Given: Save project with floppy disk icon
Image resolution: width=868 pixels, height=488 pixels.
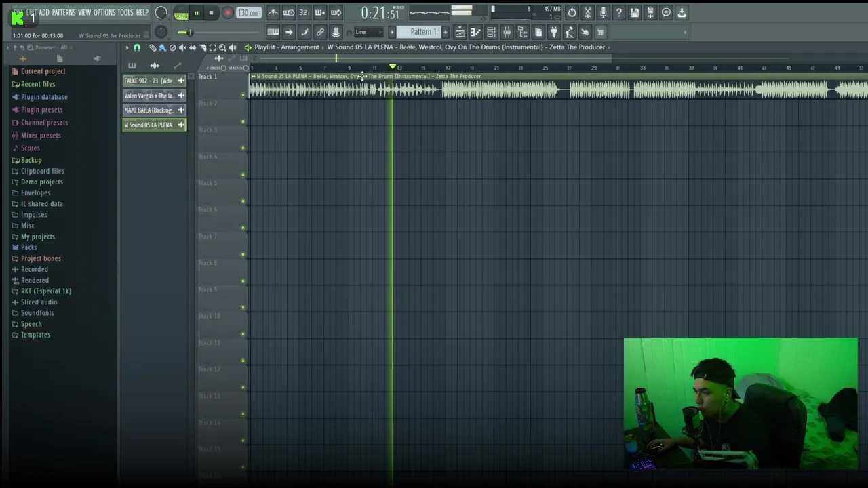Looking at the screenshot, I should [635, 12].
